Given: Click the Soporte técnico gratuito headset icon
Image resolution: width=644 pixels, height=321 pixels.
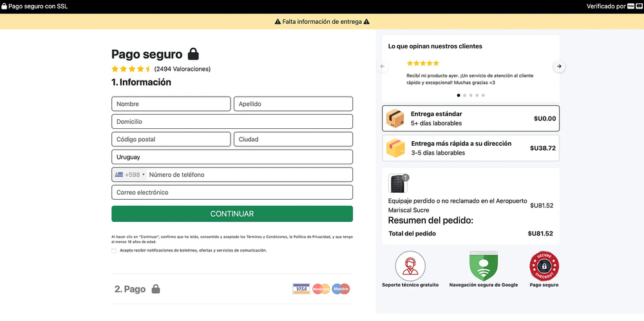Looking at the screenshot, I should pos(410,266).
